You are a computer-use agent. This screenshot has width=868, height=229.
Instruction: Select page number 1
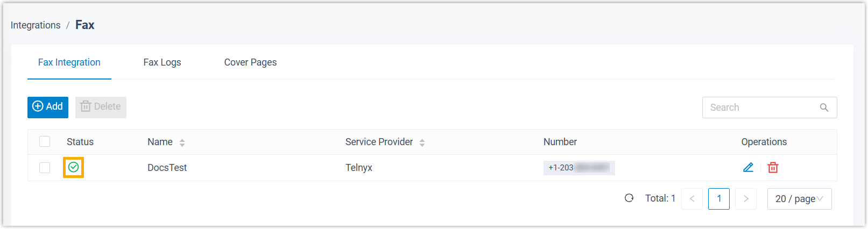(x=719, y=199)
